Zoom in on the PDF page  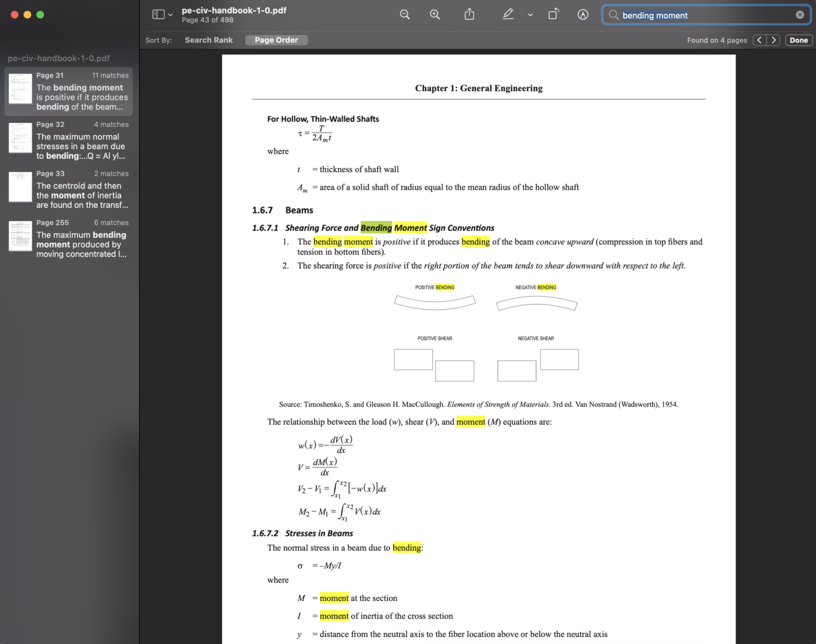pos(435,14)
